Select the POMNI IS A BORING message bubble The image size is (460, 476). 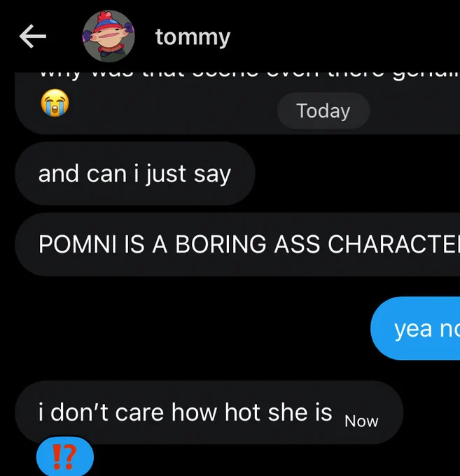click(x=237, y=244)
